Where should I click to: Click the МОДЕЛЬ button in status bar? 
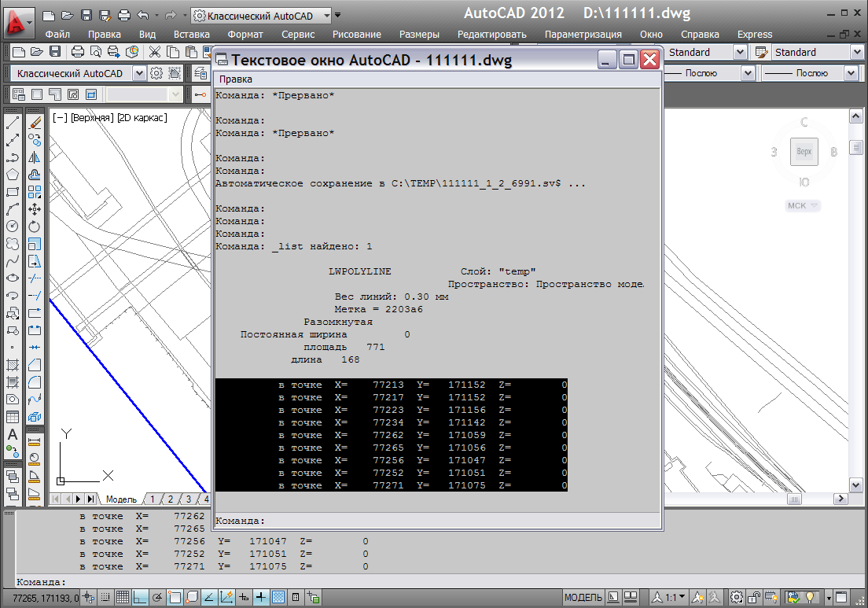(x=583, y=598)
